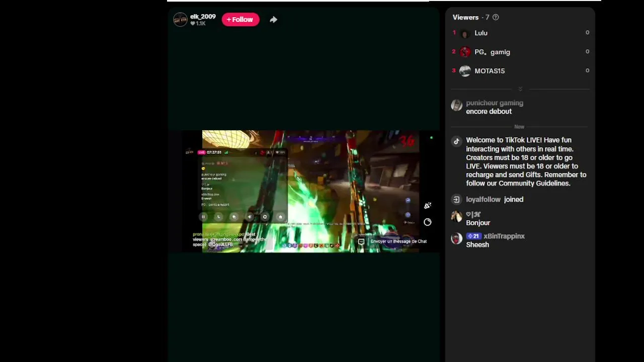The height and width of the screenshot is (362, 644).
Task: Click the live video stream
Action: 303,191
